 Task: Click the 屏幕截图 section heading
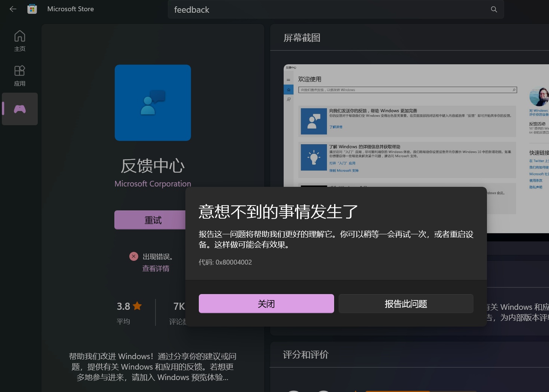302,38
